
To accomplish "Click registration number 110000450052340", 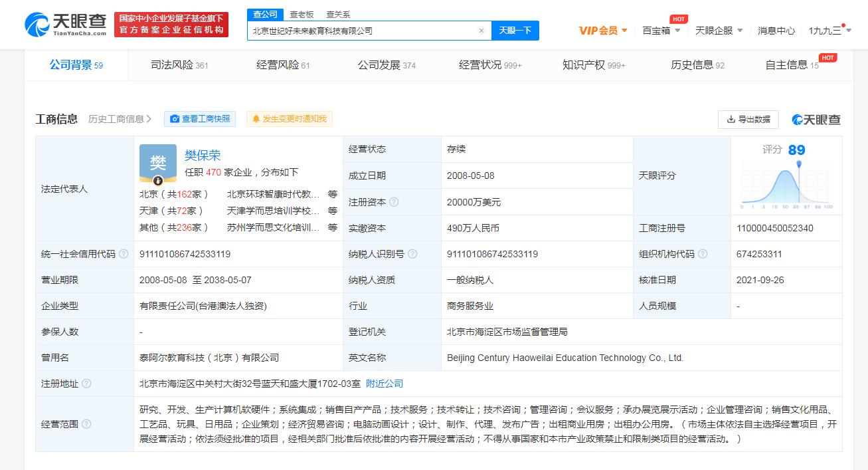I will click(775, 228).
